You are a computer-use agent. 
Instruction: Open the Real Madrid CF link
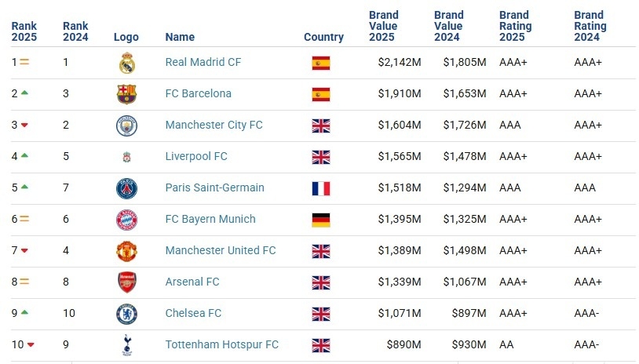(203, 62)
